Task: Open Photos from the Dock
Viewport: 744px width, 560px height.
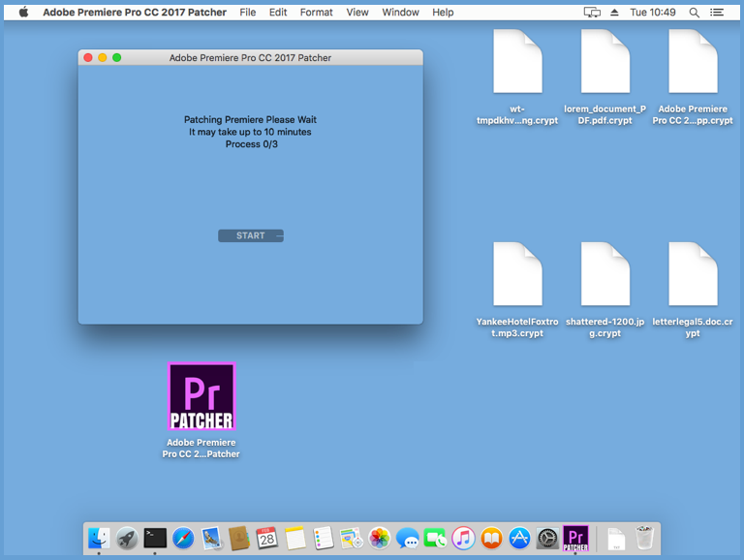Action: [380, 538]
